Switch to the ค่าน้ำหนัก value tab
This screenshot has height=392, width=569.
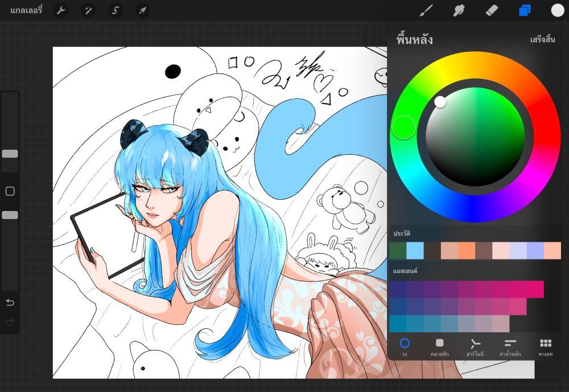(x=510, y=347)
